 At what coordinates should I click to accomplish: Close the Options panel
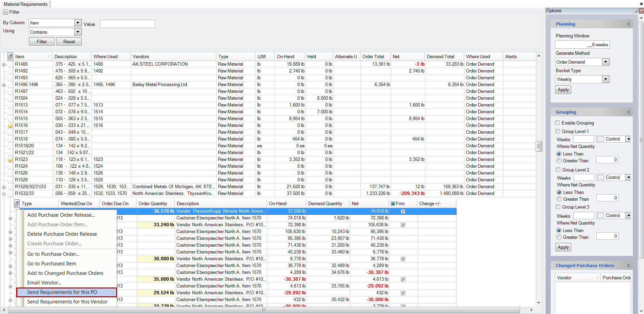click(641, 11)
